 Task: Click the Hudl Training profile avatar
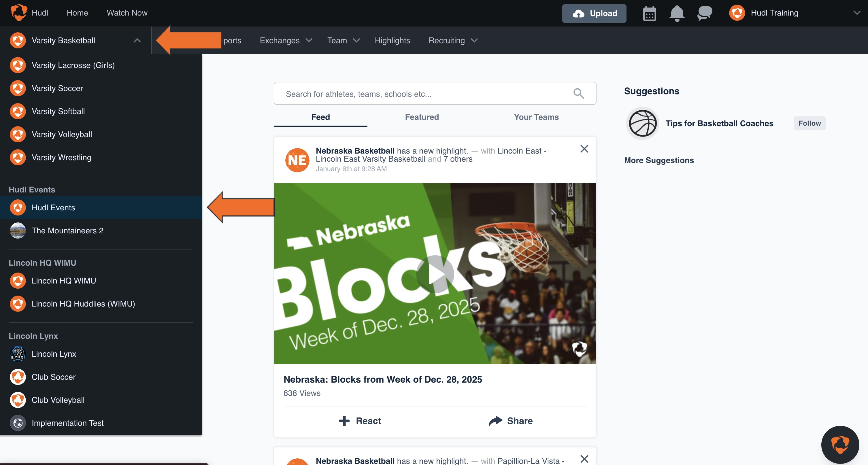(737, 13)
